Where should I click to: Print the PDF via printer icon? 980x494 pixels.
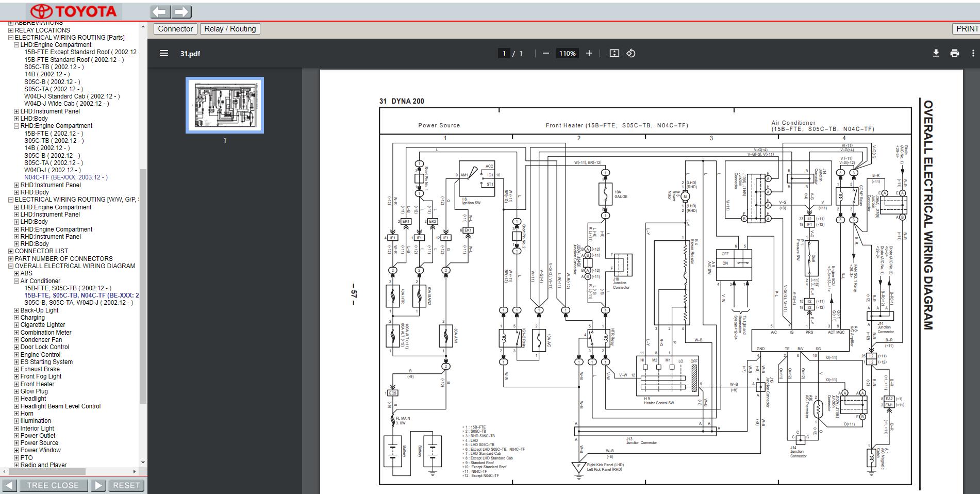tap(955, 53)
